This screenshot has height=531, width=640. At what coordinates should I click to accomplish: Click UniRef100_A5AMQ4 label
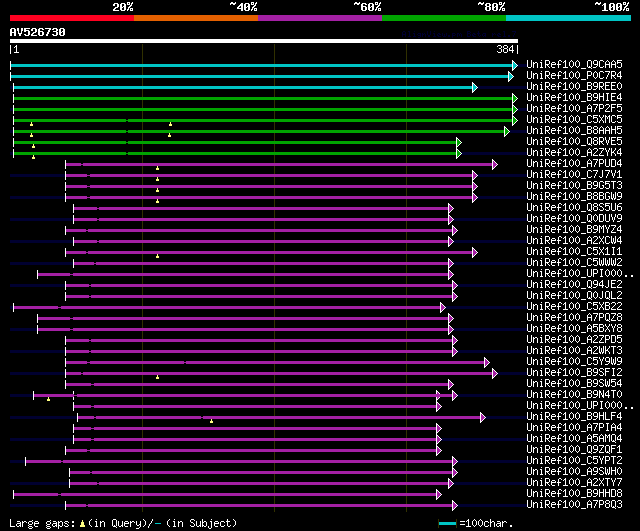574,439
